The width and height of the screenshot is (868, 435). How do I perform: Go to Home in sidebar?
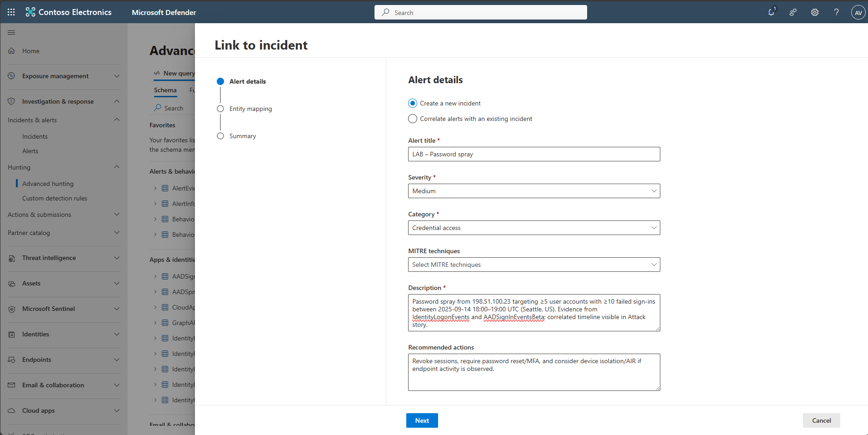(x=30, y=51)
